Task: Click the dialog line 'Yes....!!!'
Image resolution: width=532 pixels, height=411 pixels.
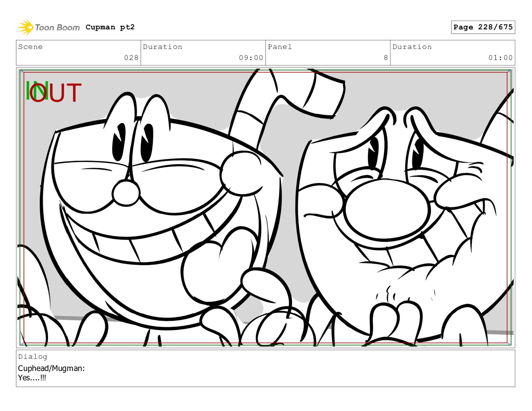Action: [32, 377]
